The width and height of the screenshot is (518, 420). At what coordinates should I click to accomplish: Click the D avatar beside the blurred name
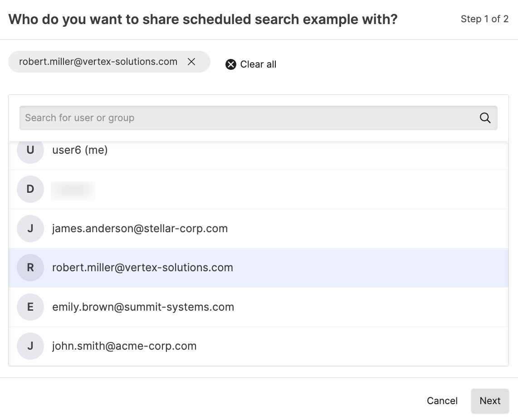[x=30, y=189]
